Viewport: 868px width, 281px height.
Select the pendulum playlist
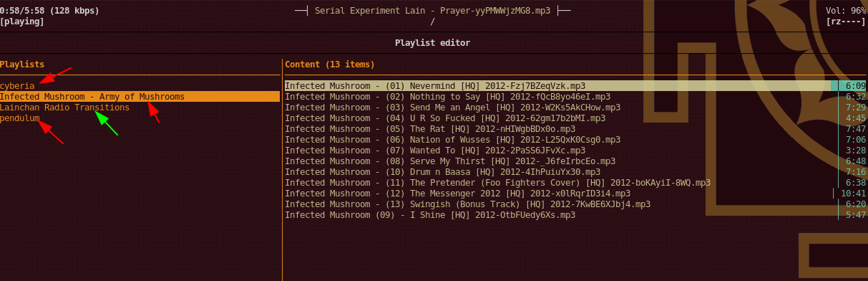[x=20, y=118]
